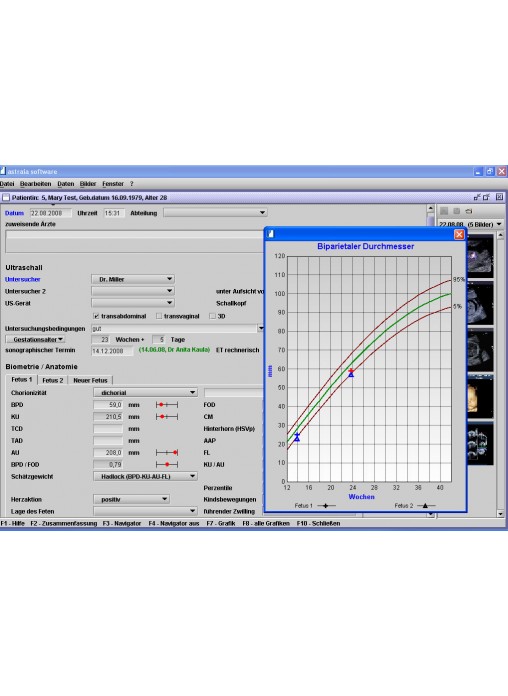Click the second gray image toolbar icon

click(x=456, y=211)
